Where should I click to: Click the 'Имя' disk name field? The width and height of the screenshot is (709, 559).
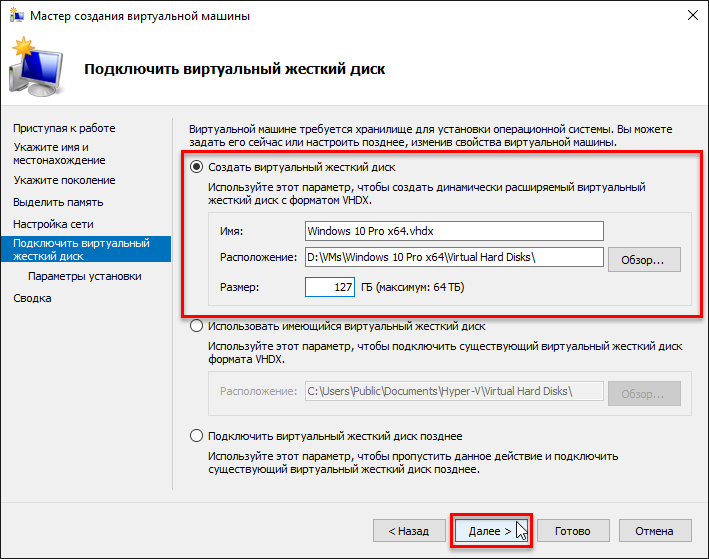click(454, 231)
